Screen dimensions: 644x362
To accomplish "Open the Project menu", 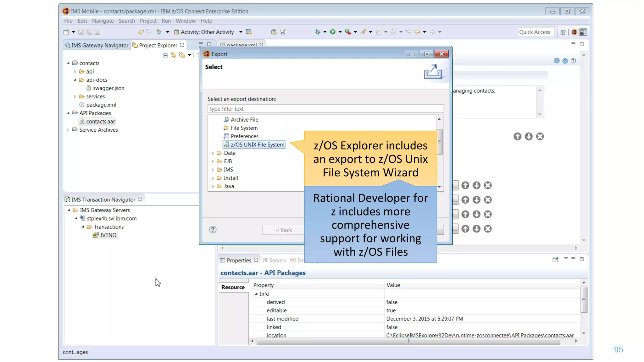I will click(148, 21).
